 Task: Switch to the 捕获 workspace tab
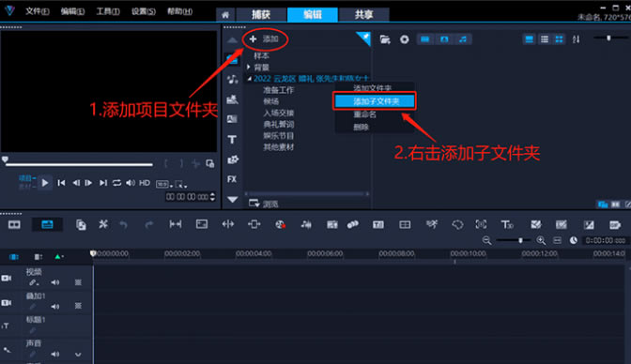(x=261, y=15)
